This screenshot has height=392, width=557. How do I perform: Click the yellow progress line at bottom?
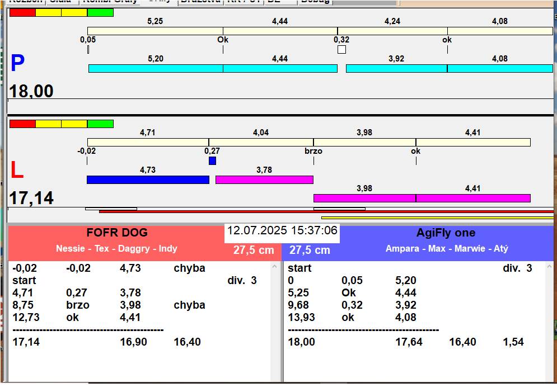click(438, 218)
